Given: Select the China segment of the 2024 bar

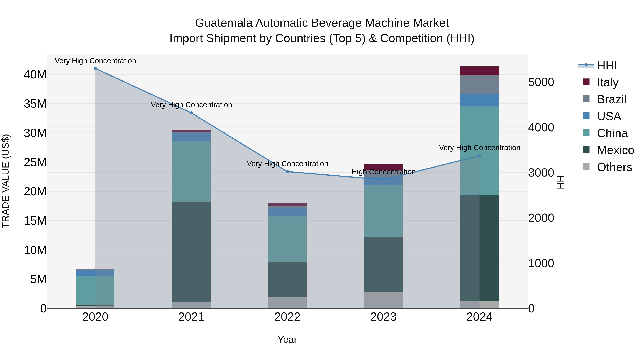Looking at the screenshot, I should (x=479, y=151).
